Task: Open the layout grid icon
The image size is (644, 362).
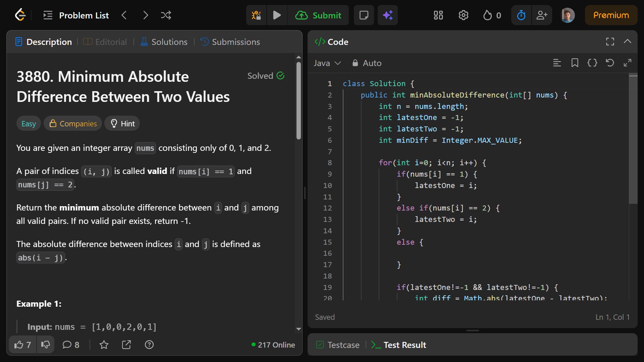Action: click(x=438, y=15)
